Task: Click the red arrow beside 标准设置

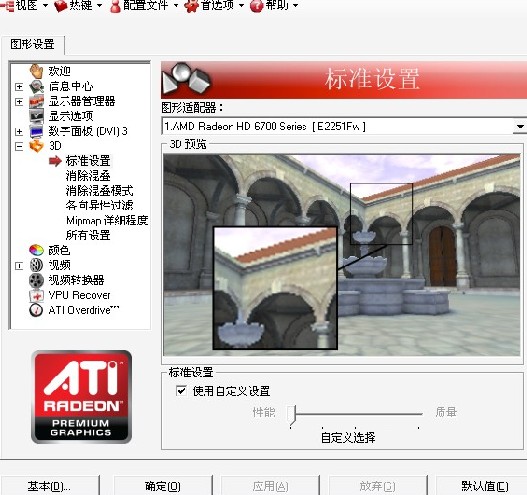Action: 55,161
